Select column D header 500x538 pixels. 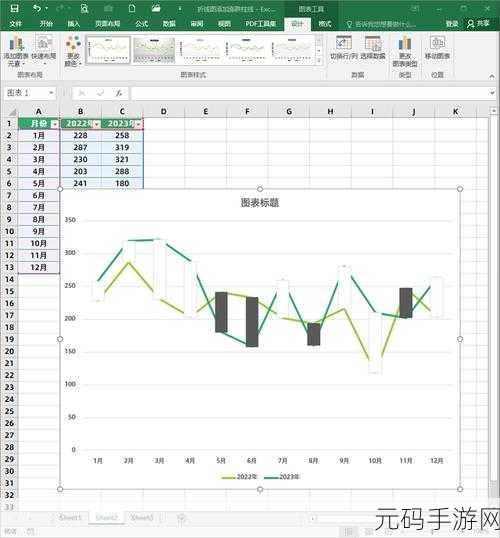(x=164, y=112)
